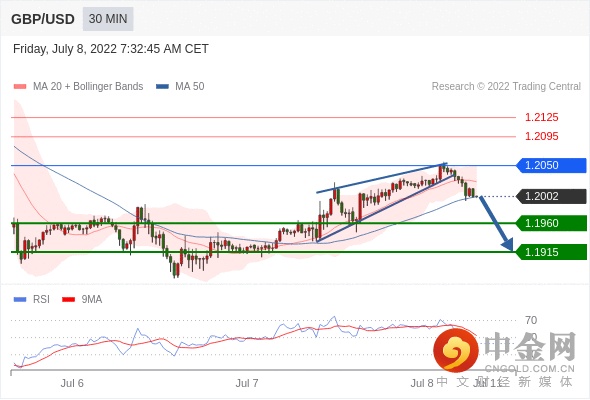
Task: Click 'Research © 2022 Trading Central' credit
Action: pyautogui.click(x=506, y=87)
